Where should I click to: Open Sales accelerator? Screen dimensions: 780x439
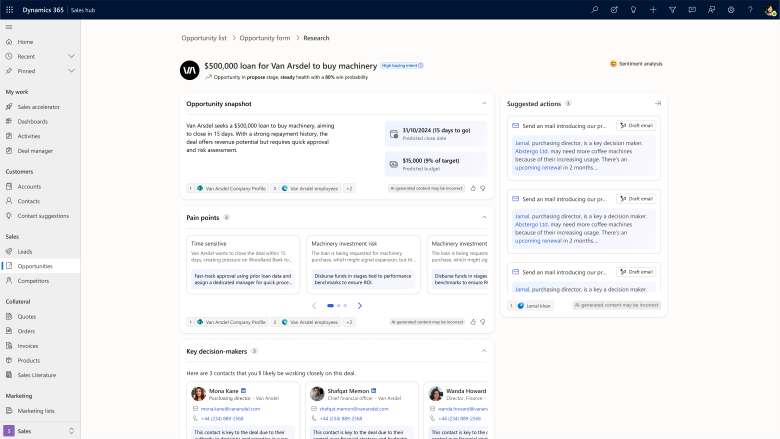[x=38, y=107]
